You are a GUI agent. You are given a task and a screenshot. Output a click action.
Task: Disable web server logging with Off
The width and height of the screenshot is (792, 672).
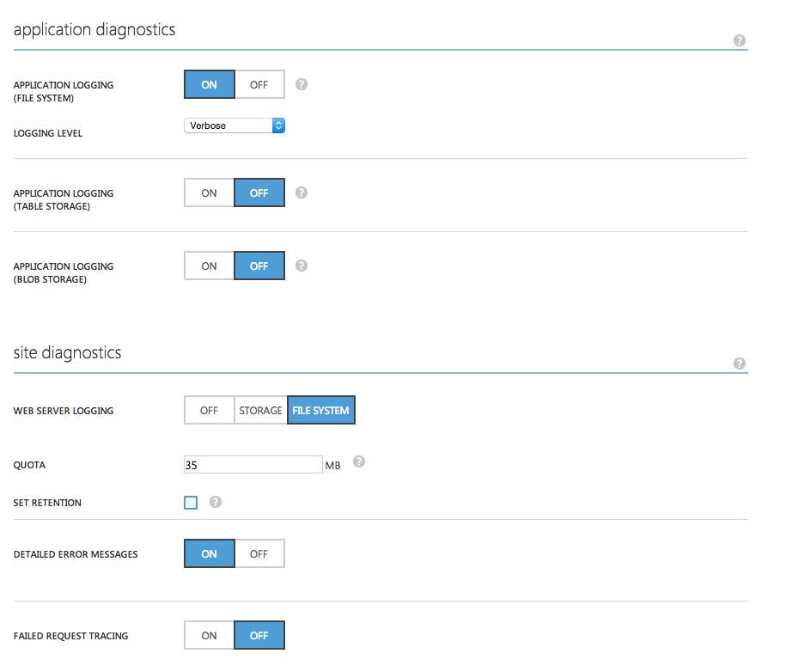coord(210,411)
